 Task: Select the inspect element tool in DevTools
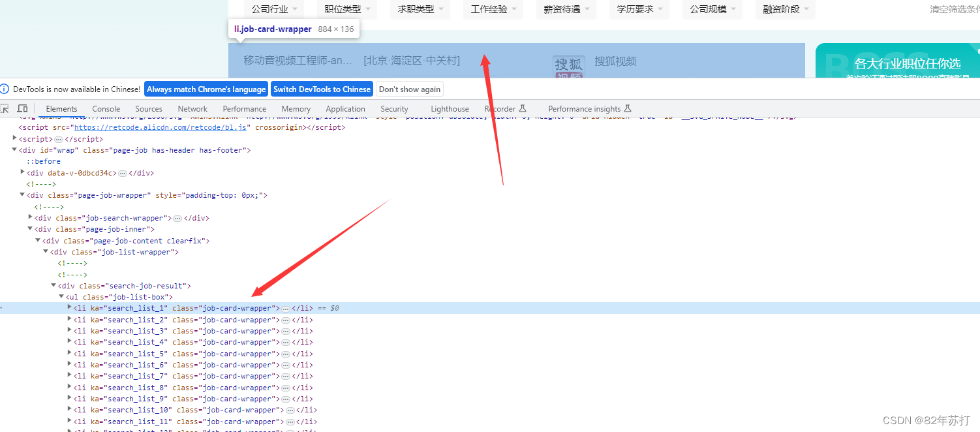(5, 108)
